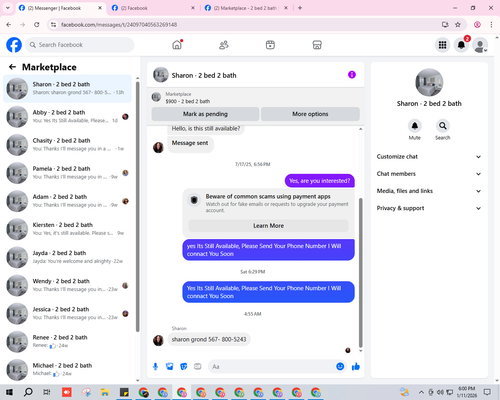The width and height of the screenshot is (500, 400).
Task: Switch to the second Facebook tab
Action: 153,8
